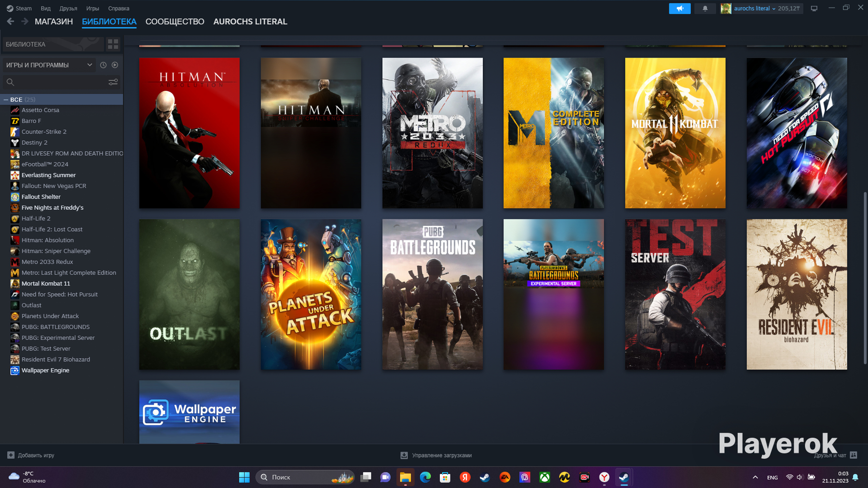The image size is (868, 488).
Task: Click the Fallout Shelter list icon
Action: pos(15,197)
